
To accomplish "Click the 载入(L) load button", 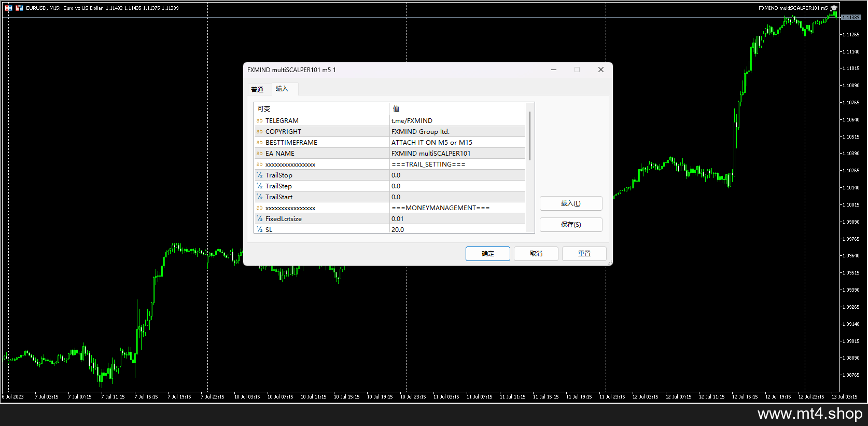I will click(x=571, y=203).
